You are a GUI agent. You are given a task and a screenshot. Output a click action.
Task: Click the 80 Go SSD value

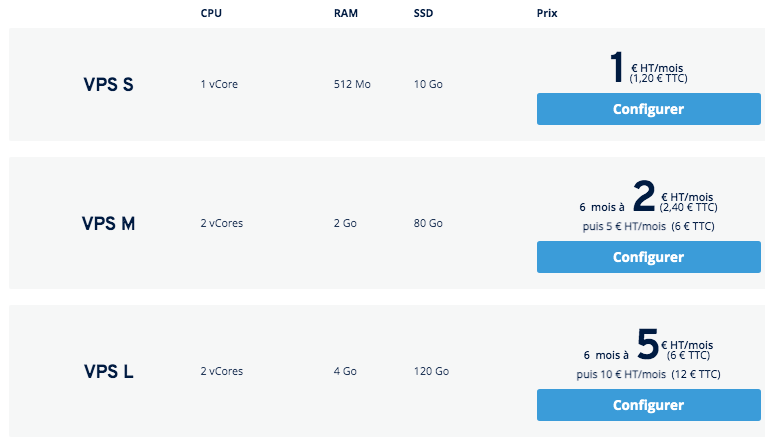(428, 223)
